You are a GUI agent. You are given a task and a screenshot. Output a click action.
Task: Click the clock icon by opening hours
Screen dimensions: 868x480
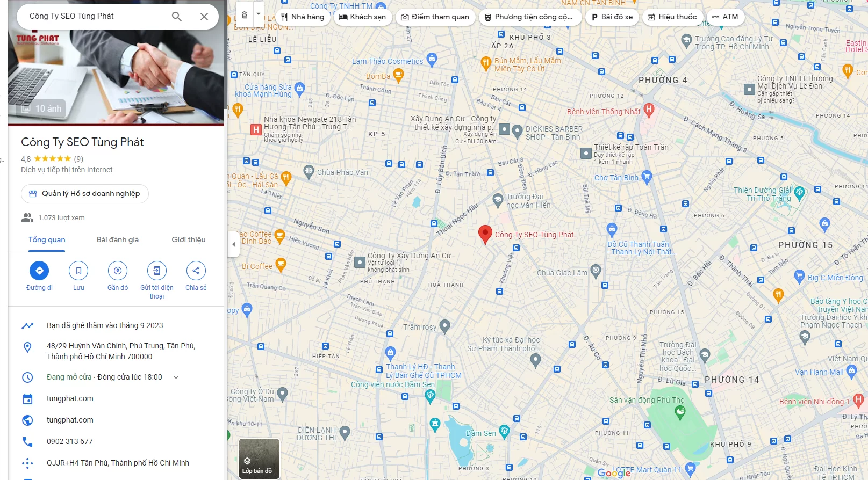pos(27,377)
